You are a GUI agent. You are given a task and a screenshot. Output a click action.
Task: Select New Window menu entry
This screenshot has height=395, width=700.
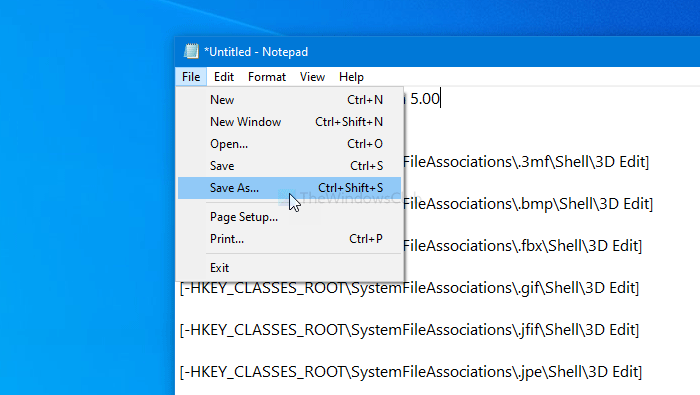coord(289,122)
